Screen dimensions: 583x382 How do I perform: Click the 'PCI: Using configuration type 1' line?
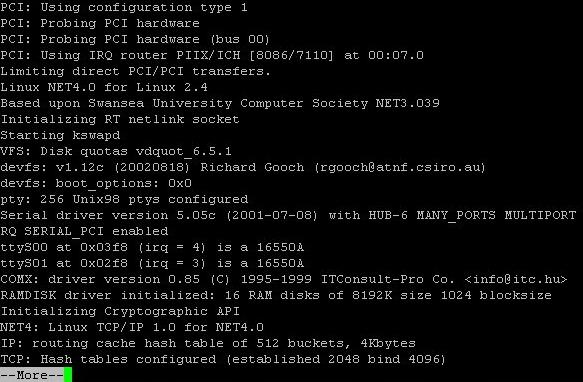pyautogui.click(x=124, y=7)
